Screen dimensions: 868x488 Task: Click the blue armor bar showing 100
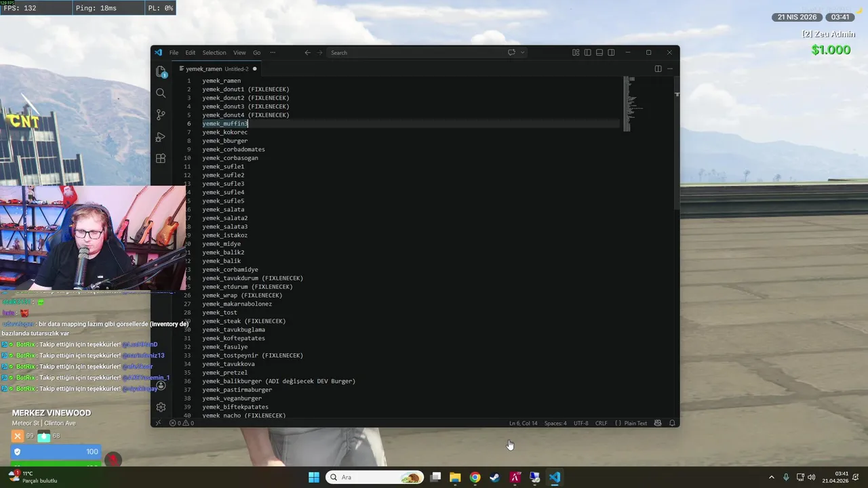pos(56,451)
